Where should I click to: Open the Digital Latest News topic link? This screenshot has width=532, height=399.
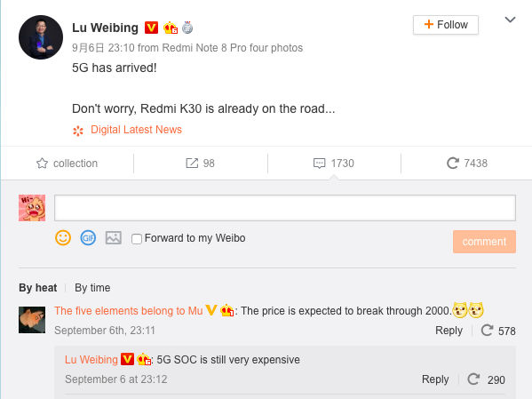click(136, 130)
